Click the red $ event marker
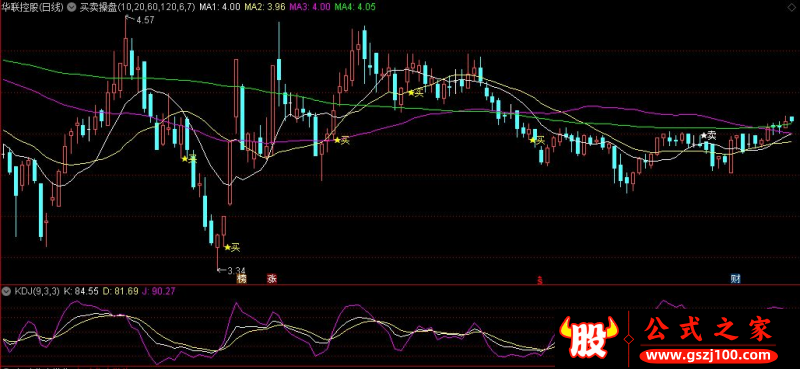The height and width of the screenshot is (369, 800). tap(539, 280)
